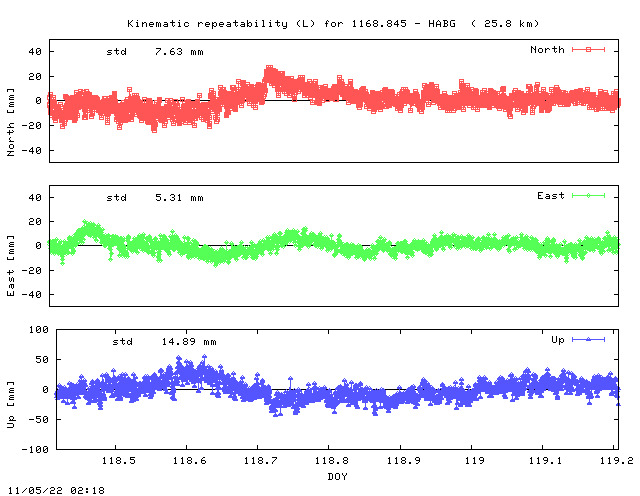This screenshot has width=640, height=496.
Task: Click the timestamp '11/05/22 02:18'
Action: click(56, 490)
